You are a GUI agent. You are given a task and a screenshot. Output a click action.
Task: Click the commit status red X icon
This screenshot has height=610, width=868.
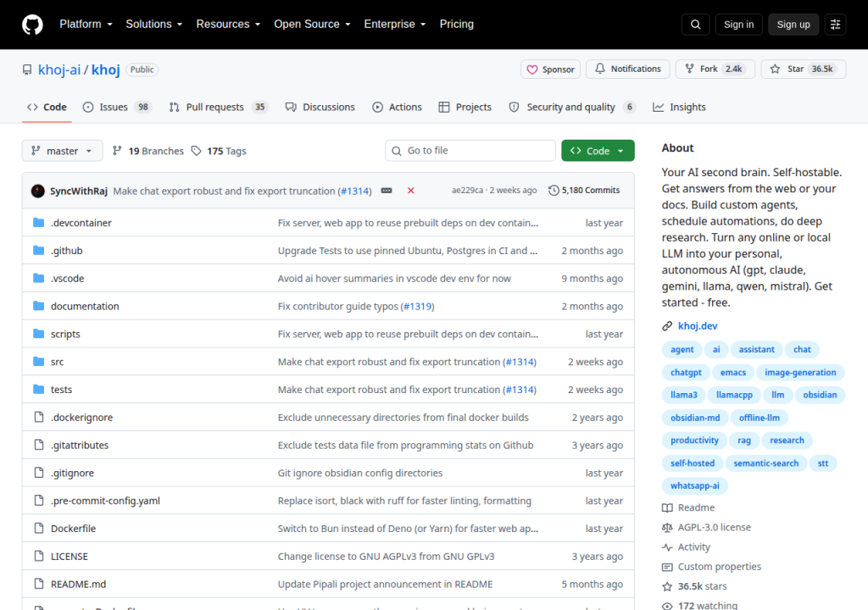point(411,191)
